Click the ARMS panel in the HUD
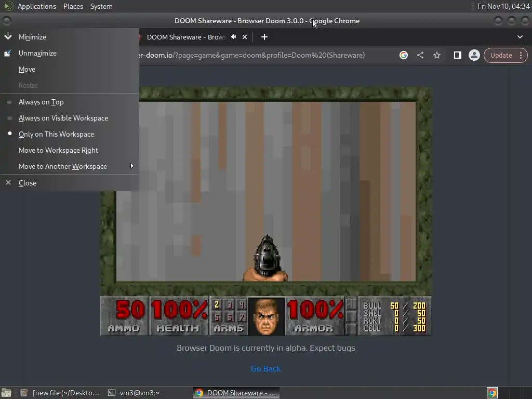The image size is (532, 399). pyautogui.click(x=229, y=316)
